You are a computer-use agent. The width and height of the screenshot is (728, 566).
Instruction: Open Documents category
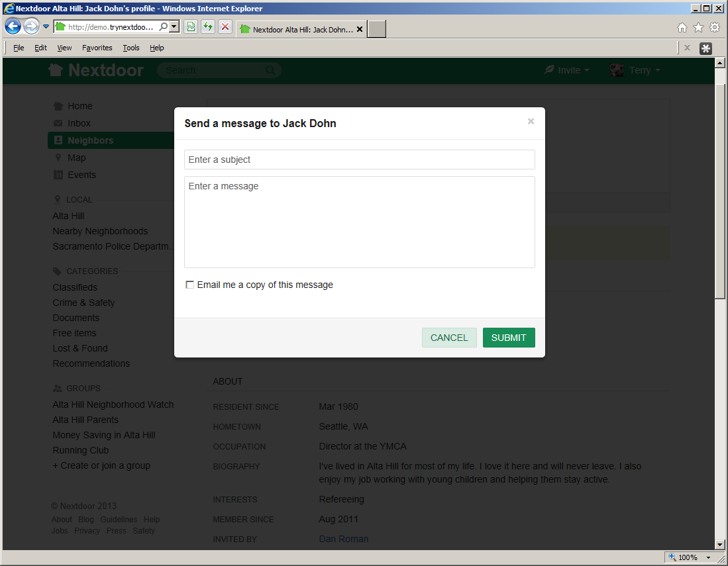click(76, 318)
